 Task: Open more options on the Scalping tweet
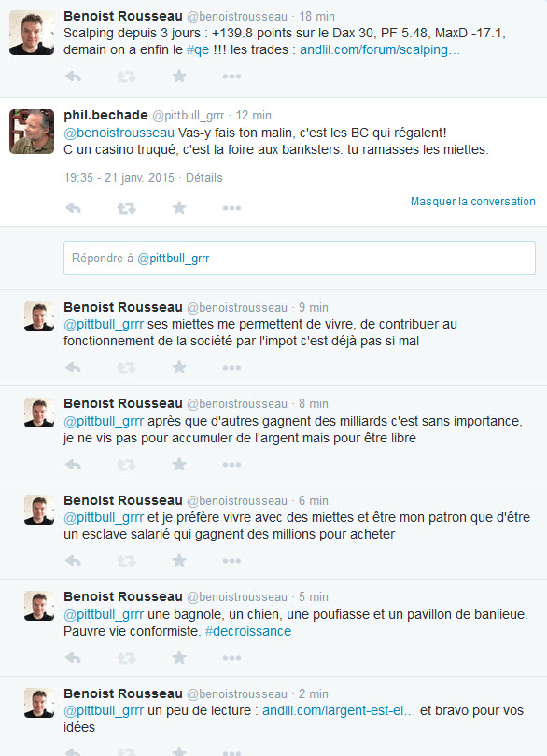[231, 77]
